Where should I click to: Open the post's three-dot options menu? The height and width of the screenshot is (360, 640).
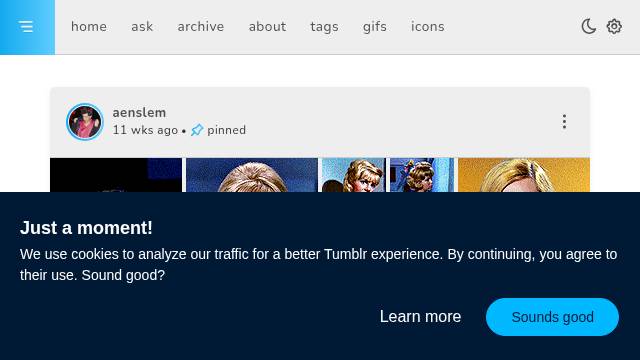tap(564, 122)
